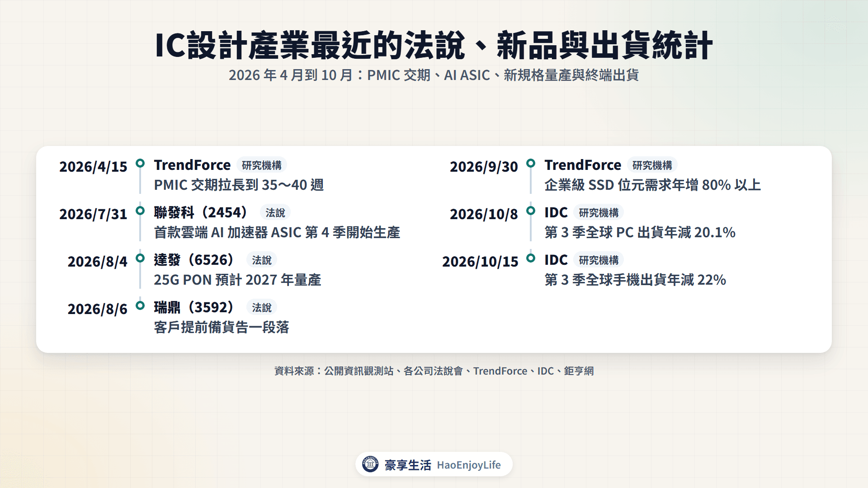Click the 法說 tag beside 聯發科（2454）
This screenshot has height=488, width=868.
pos(275,213)
